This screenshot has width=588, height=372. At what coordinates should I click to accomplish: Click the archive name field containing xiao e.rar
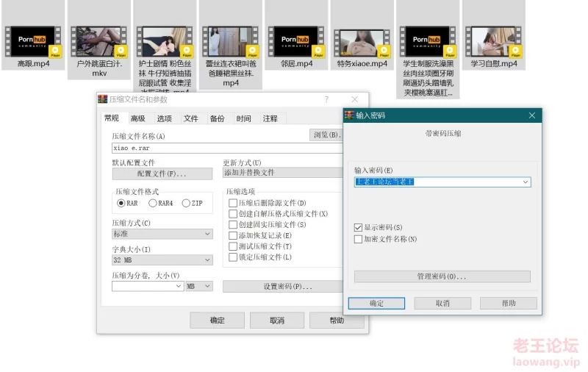227,148
